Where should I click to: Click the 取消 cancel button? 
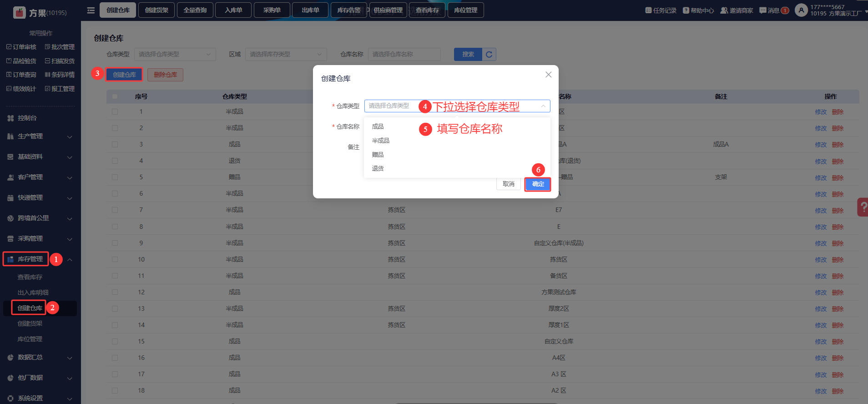coord(509,184)
